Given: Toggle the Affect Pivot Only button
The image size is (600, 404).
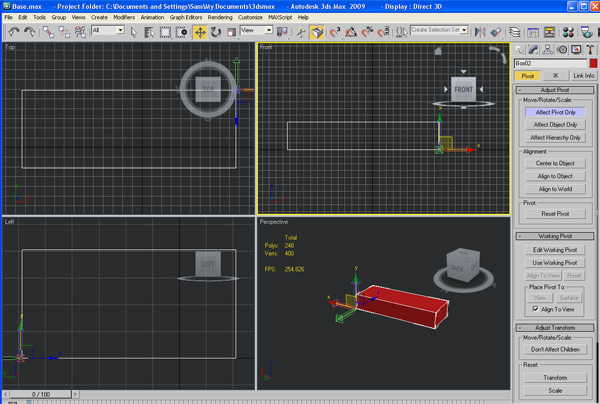Looking at the screenshot, I should [x=555, y=112].
